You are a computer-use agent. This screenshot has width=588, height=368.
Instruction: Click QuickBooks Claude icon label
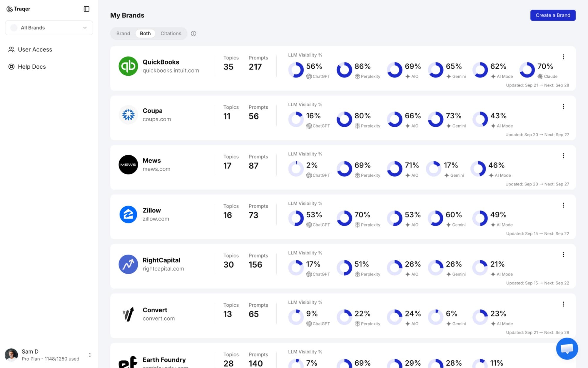(547, 77)
